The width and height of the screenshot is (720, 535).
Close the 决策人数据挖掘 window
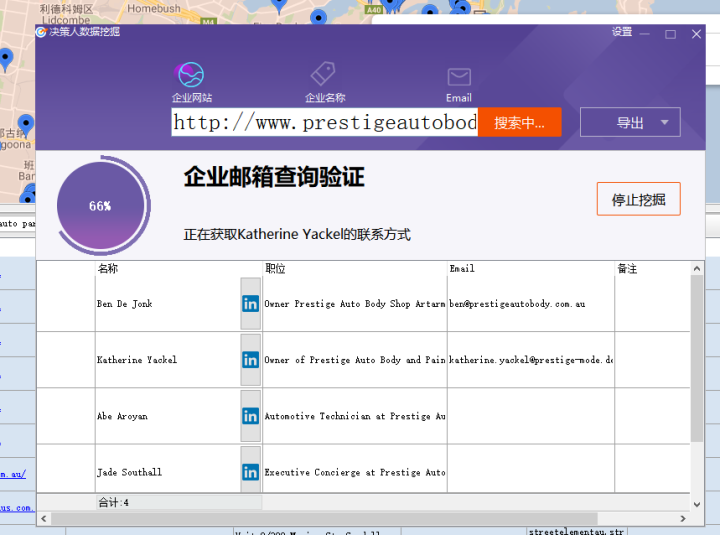(x=696, y=34)
